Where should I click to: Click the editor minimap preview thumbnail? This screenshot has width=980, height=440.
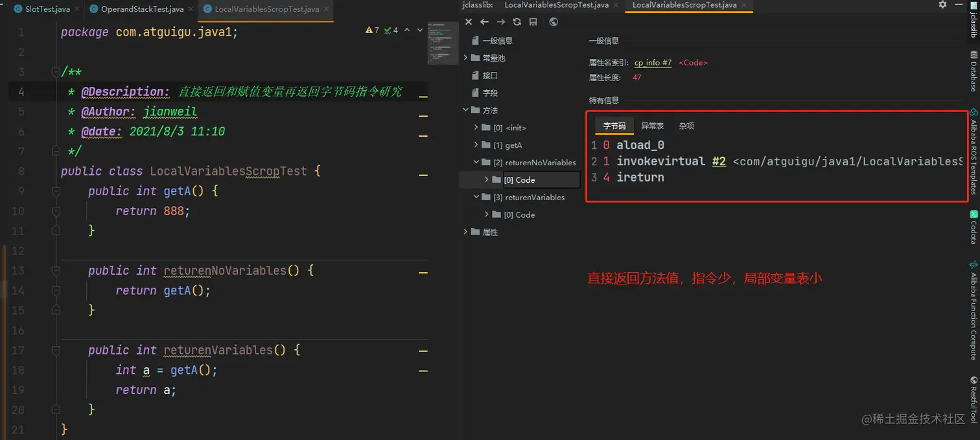443,43
